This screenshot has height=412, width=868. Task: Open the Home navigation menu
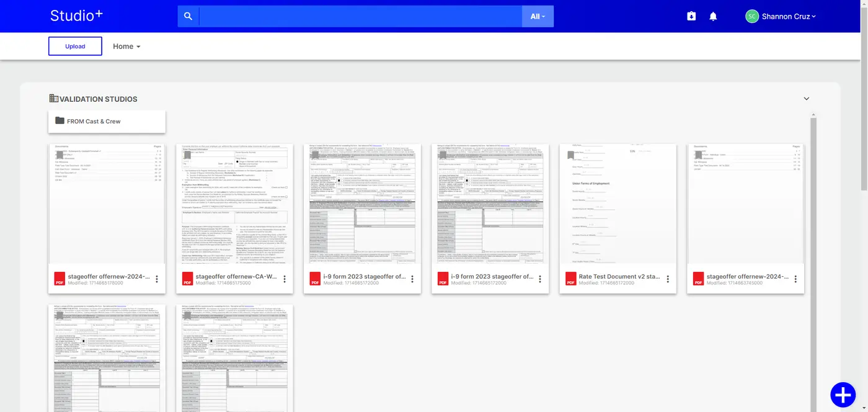tap(126, 47)
